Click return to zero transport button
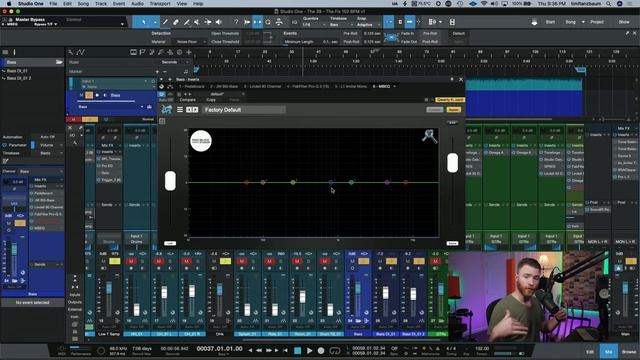 tap(285, 351)
